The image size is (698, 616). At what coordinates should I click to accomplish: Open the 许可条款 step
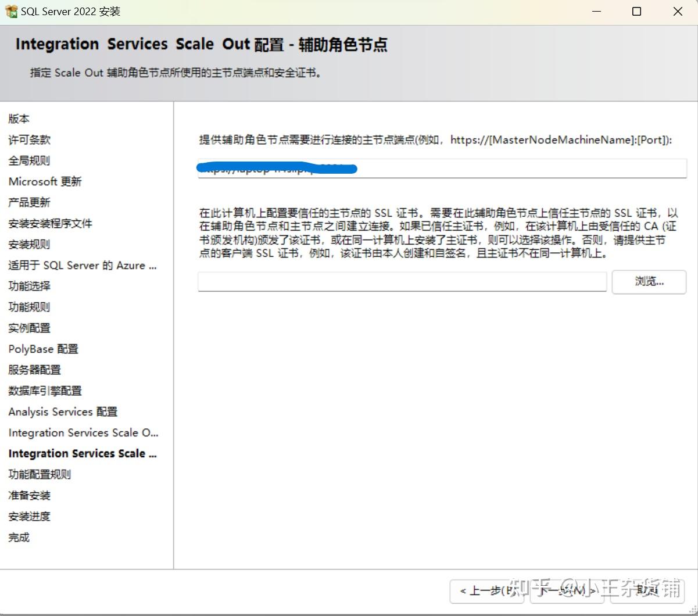(29, 139)
